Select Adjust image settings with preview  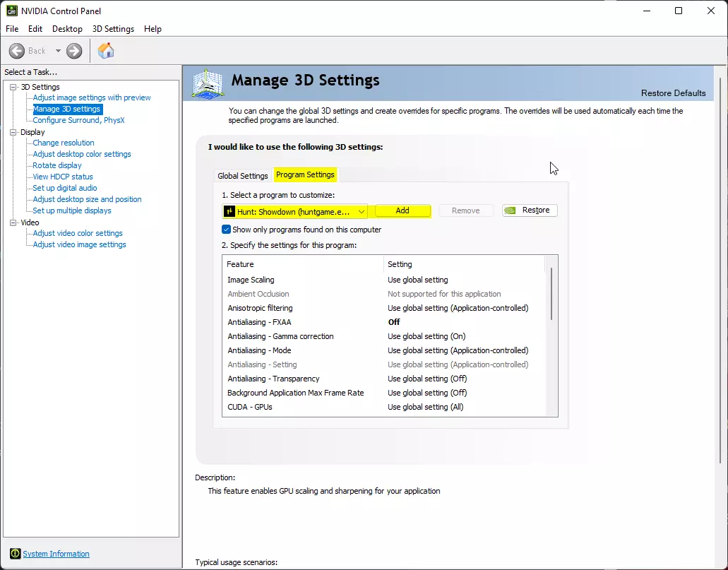[92, 97]
